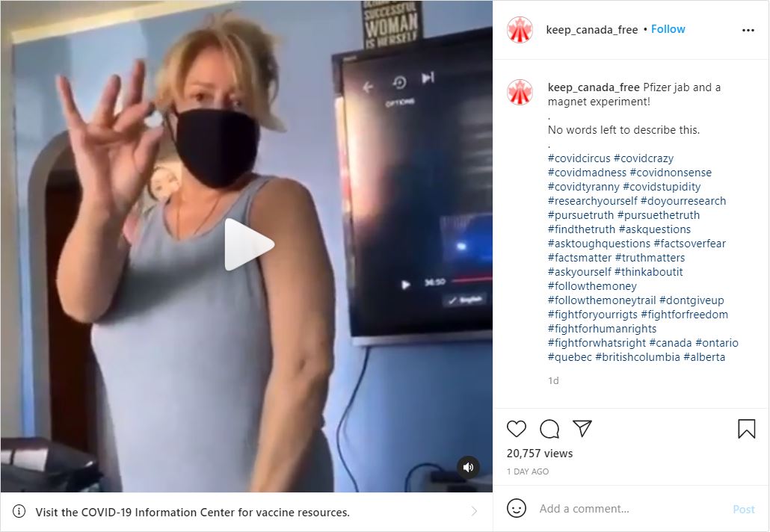770x532 pixels.
Task: Click the info circle icon in COVID banner
Action: point(19,511)
